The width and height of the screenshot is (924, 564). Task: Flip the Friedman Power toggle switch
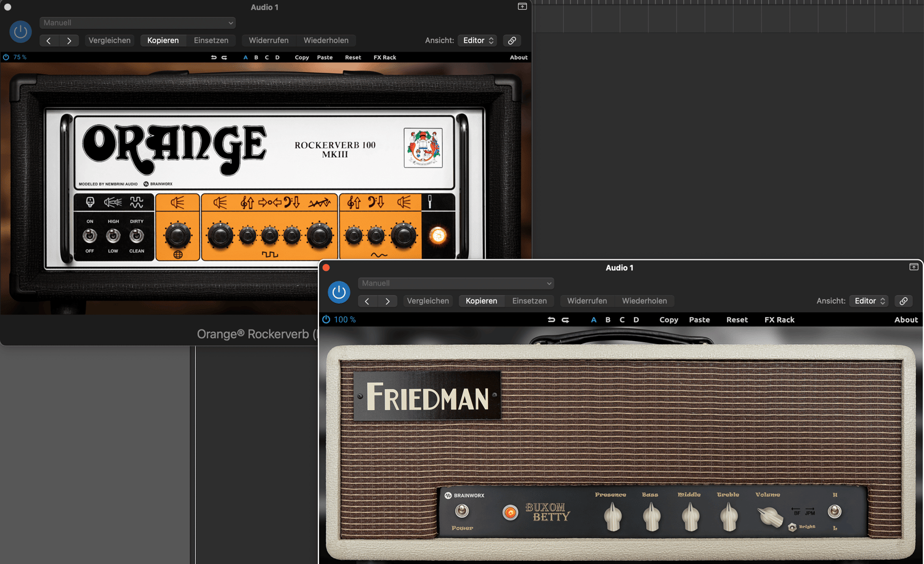click(x=462, y=511)
